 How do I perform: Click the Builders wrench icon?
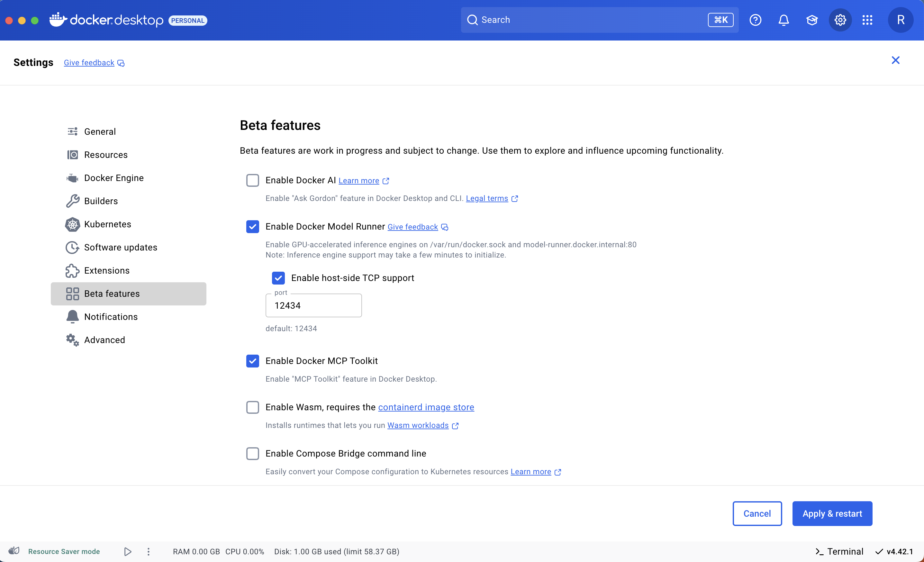[x=72, y=201]
